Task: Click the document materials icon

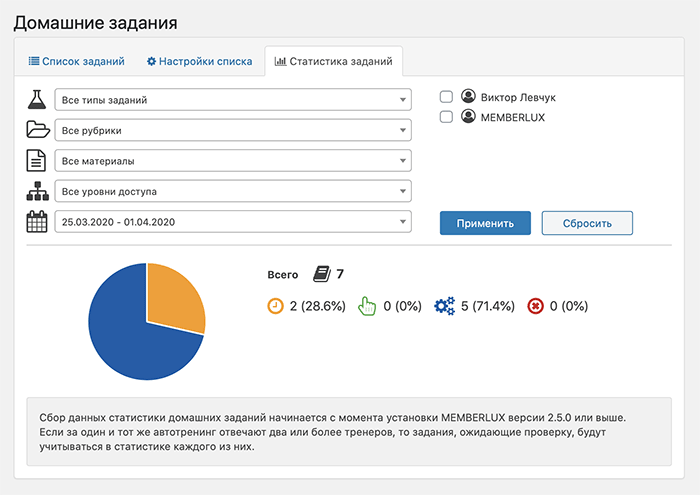Action: (x=36, y=161)
